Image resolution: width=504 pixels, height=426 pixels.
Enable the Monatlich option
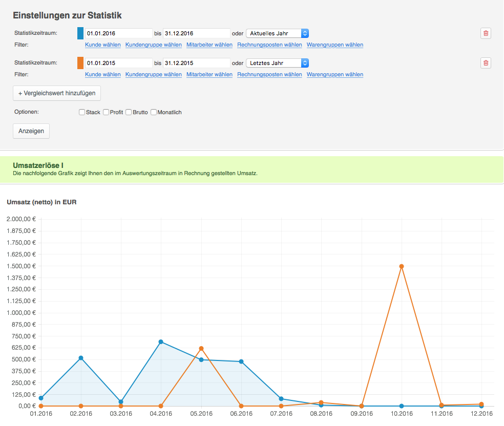click(x=154, y=112)
